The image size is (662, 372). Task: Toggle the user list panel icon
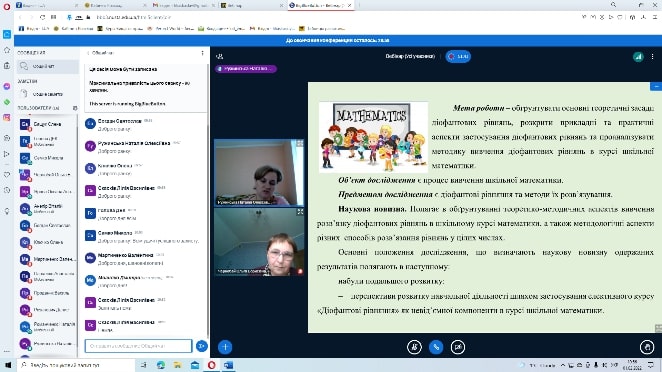tap(220, 56)
